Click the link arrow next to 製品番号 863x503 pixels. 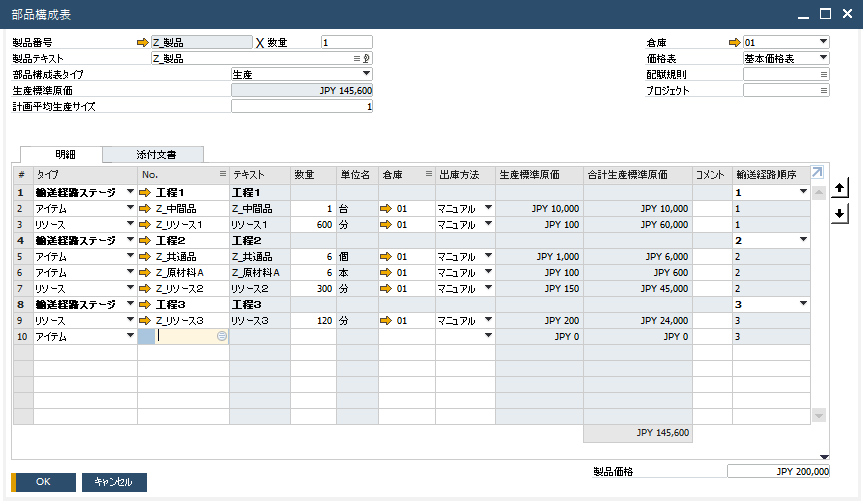tap(141, 43)
